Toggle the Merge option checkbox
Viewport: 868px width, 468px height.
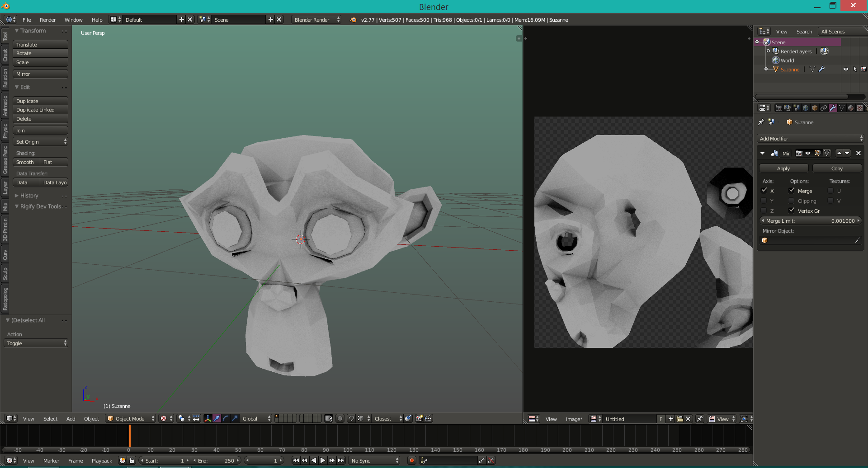(x=792, y=191)
